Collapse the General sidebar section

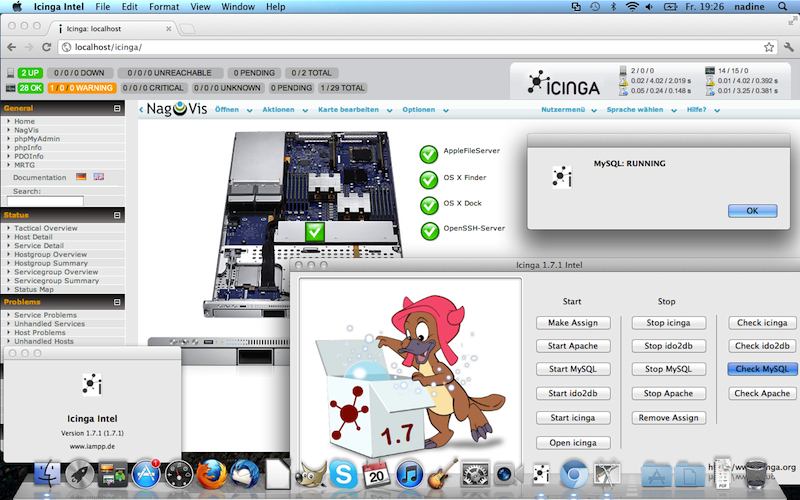coord(117,108)
